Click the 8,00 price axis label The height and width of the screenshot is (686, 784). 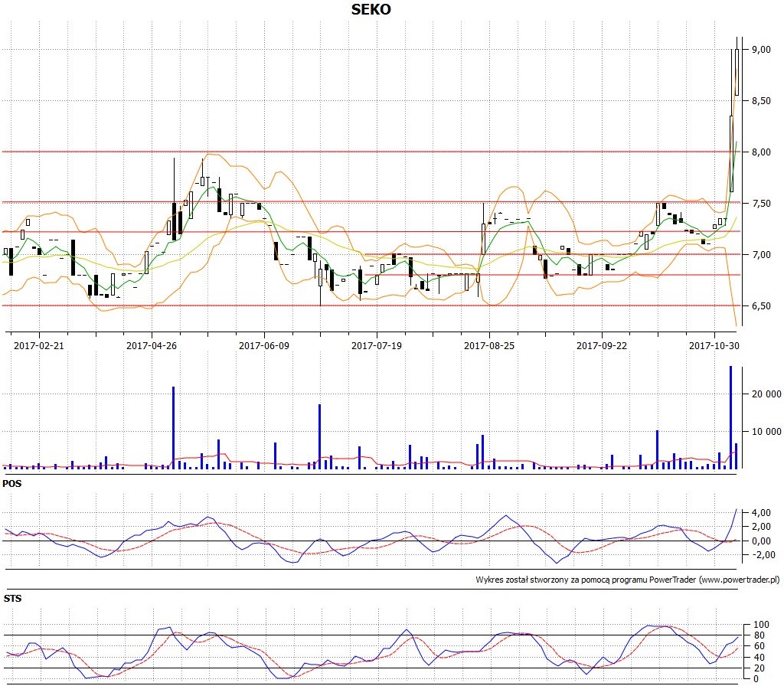click(761, 152)
